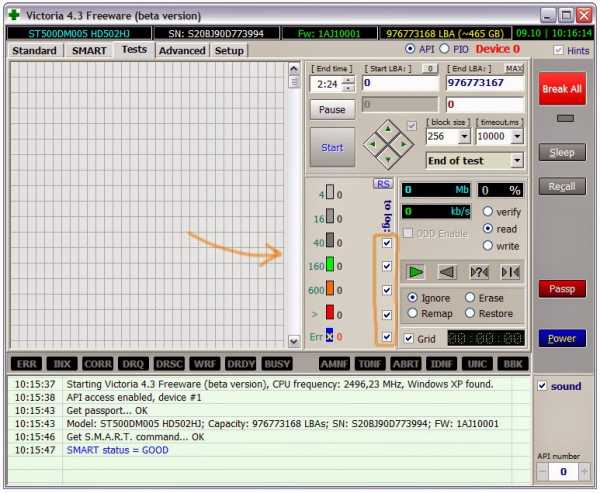Switch to the SMART tab
This screenshot has width=600, height=493.
click(x=89, y=51)
